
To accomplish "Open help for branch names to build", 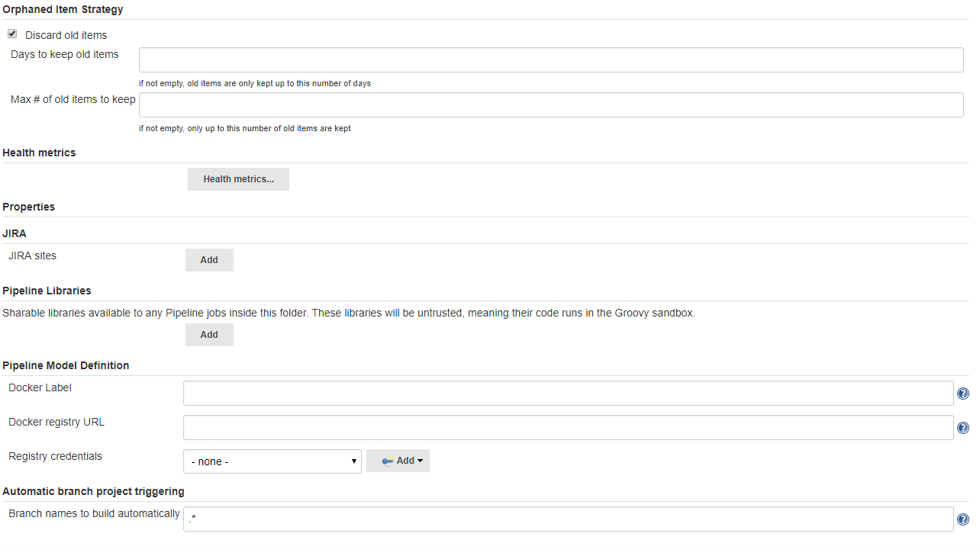I will 962,519.
